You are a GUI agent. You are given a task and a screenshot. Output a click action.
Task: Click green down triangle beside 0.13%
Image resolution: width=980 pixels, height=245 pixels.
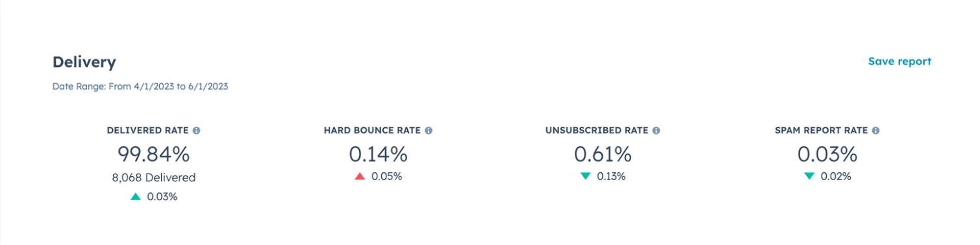(x=586, y=176)
